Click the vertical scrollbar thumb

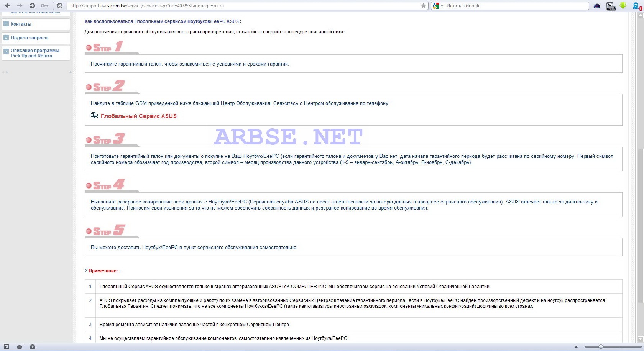pyautogui.click(x=640, y=226)
